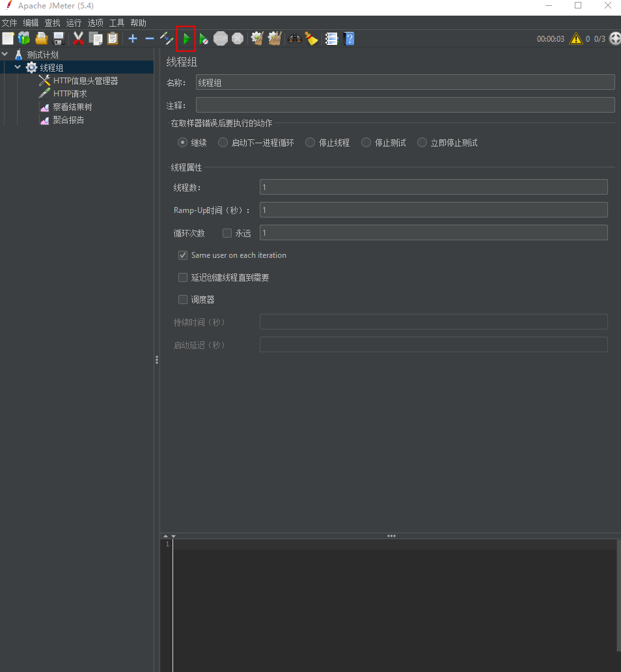The height and width of the screenshot is (672, 621).
Task: Clear all results with double broom icon
Action: (x=274, y=38)
